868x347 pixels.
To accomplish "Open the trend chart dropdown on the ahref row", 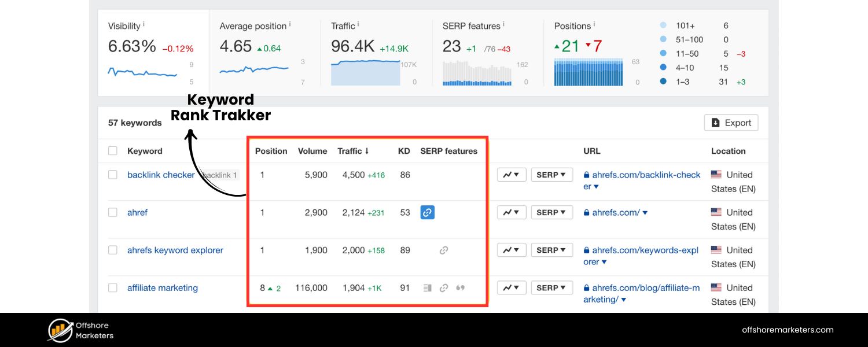I will (512, 212).
